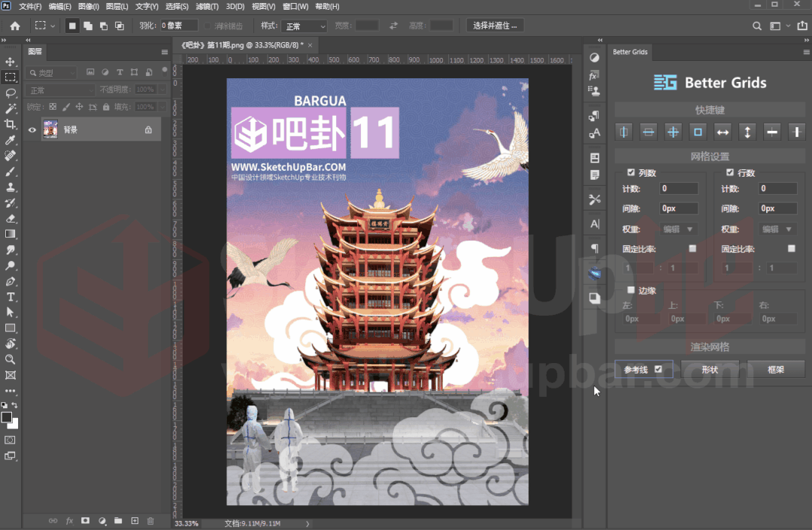Open the layer 类型 filter dropdown
Screen dimensions: 812x530
point(52,73)
